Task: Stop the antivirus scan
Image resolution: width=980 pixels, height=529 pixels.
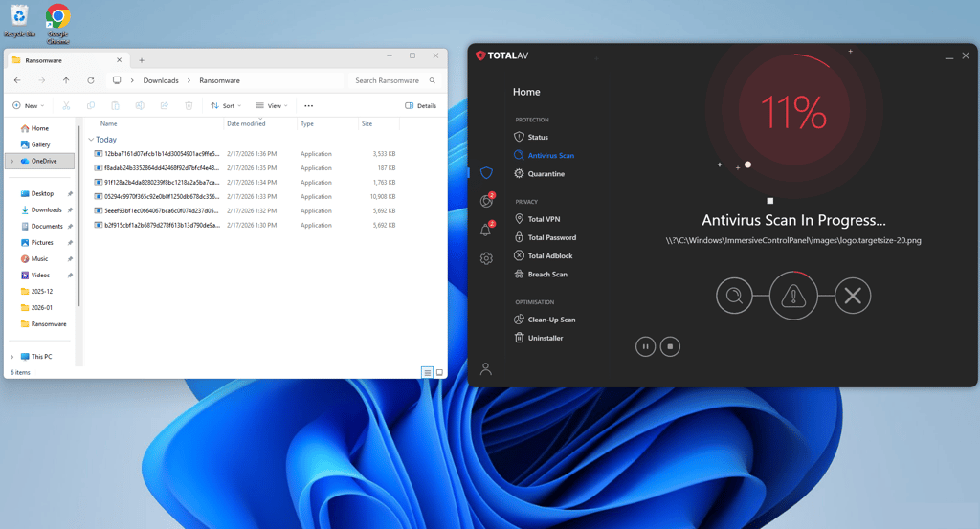Action: pyautogui.click(x=670, y=346)
